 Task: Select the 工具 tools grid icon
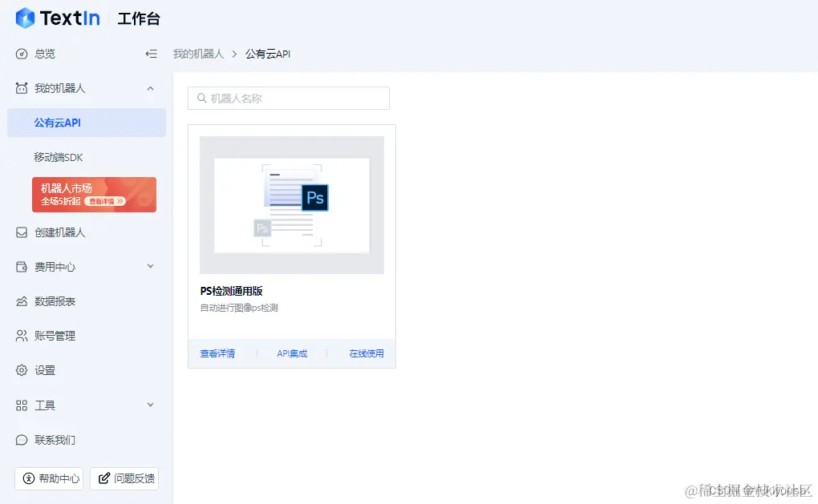20,405
